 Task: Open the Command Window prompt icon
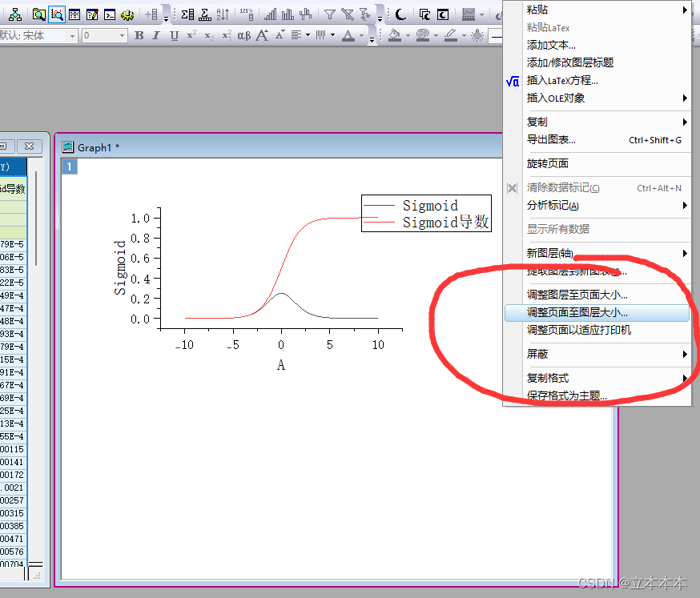pyautogui.click(x=110, y=14)
